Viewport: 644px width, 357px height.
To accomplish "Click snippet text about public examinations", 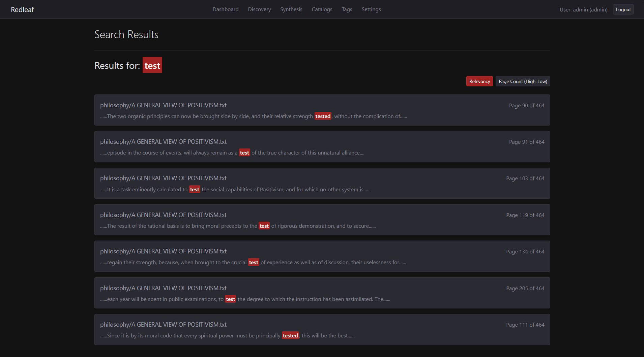I will (162, 299).
